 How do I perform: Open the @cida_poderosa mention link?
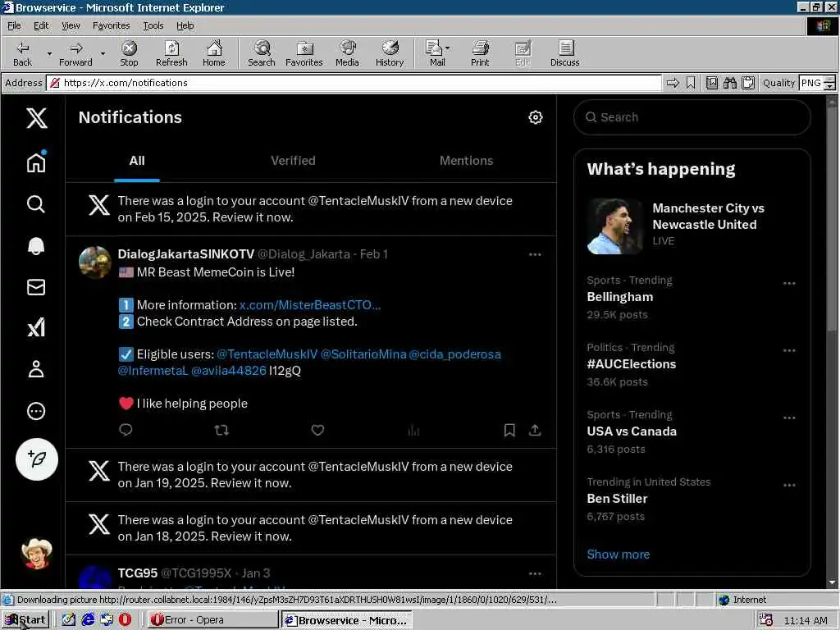point(454,354)
